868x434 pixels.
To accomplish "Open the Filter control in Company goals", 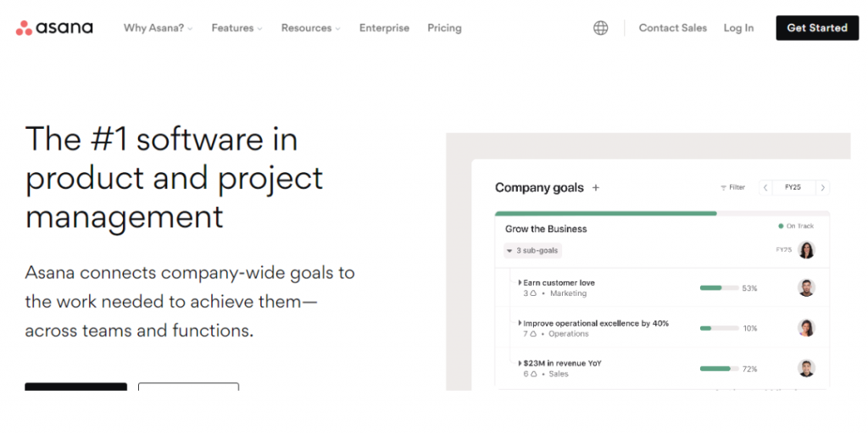I will (x=732, y=187).
